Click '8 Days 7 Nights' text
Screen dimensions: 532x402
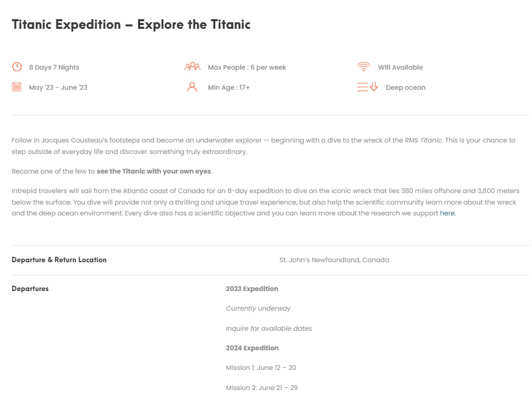point(54,67)
